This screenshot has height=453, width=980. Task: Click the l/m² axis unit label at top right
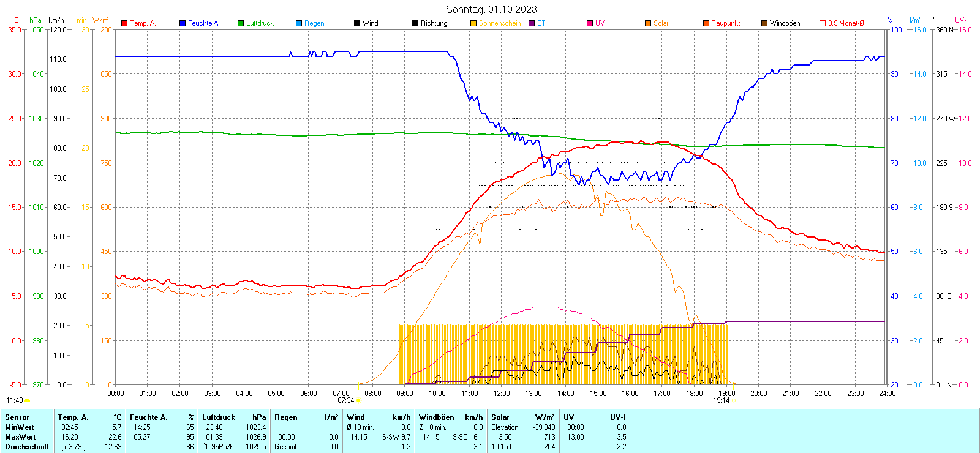coord(915,20)
